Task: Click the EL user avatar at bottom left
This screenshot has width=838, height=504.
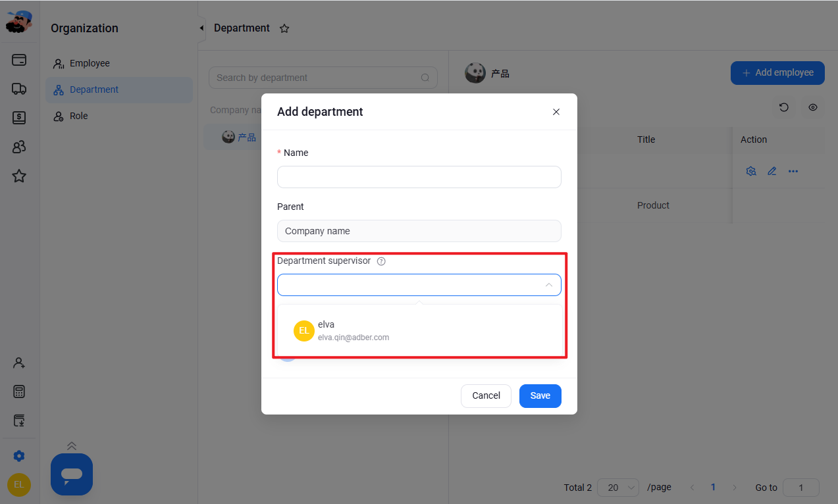Action: [x=19, y=485]
